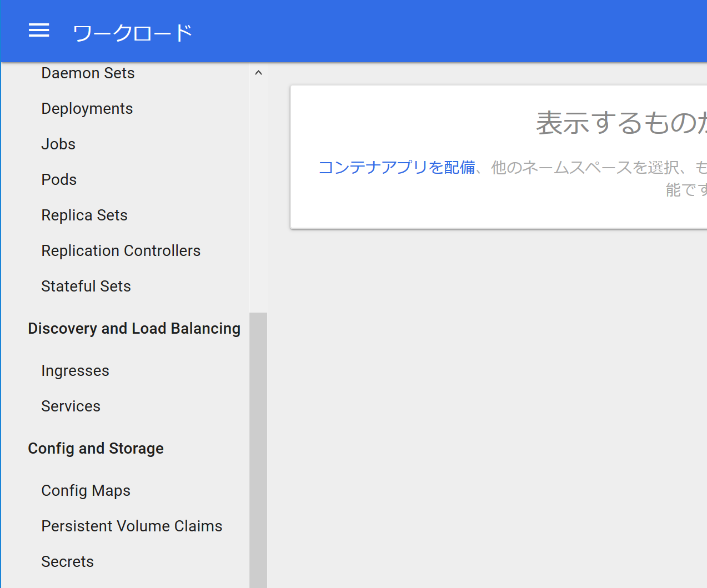
Task: Open Replica Sets page
Action: [x=84, y=215]
